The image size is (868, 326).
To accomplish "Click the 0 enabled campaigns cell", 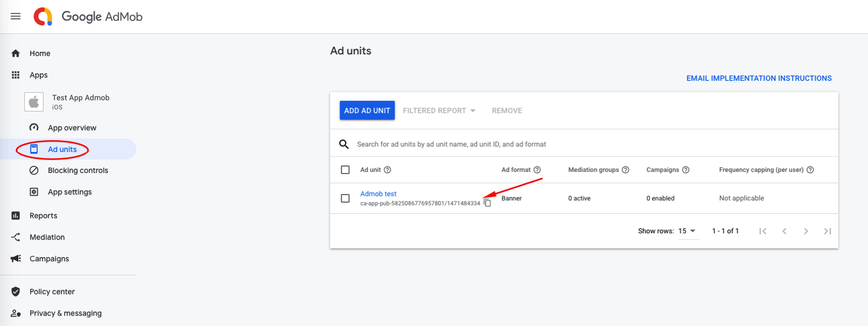I will coord(661,198).
